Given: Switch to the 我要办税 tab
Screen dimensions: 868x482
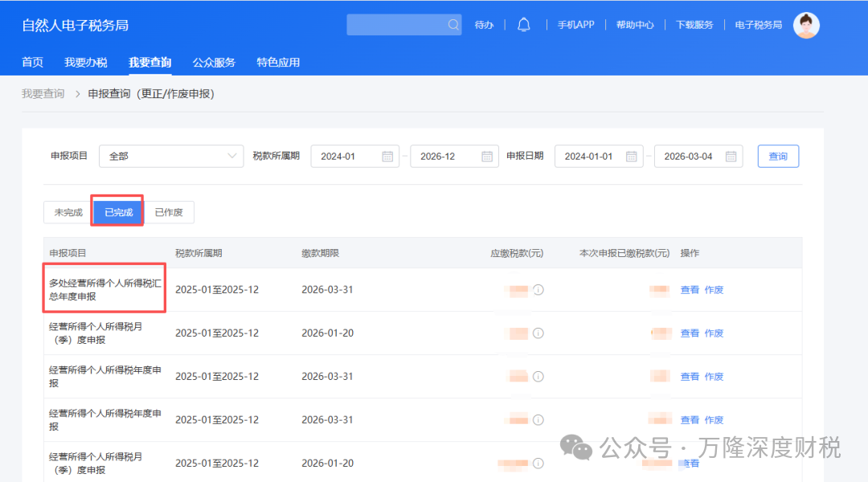Looking at the screenshot, I should [86, 63].
